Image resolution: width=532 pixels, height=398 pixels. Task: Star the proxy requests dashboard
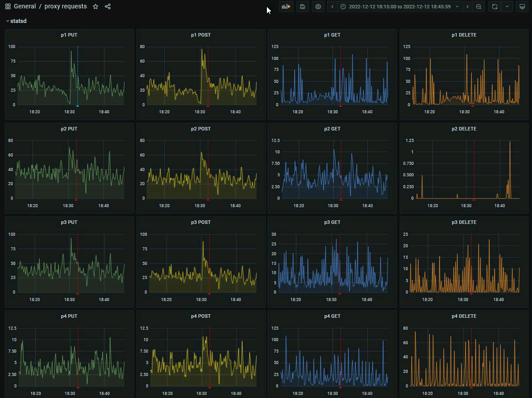click(x=96, y=7)
